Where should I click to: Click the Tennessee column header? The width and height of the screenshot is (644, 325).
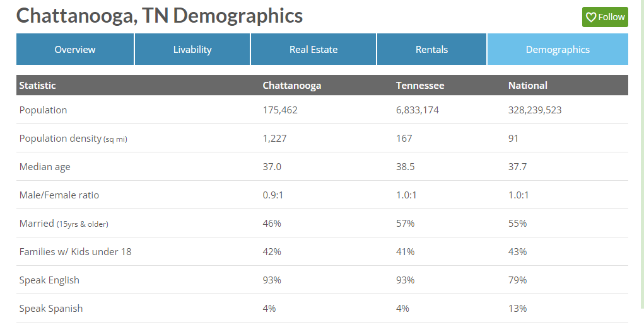pos(420,85)
